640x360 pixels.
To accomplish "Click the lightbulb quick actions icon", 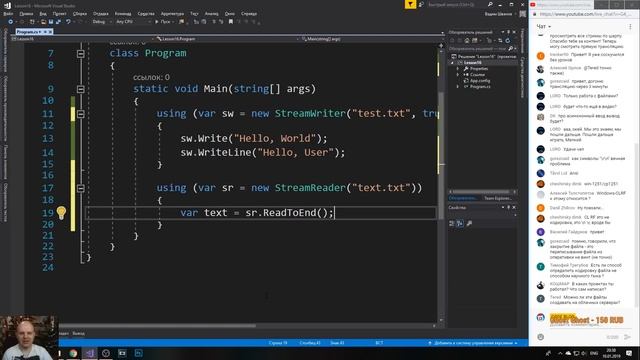I will pos(61,212).
